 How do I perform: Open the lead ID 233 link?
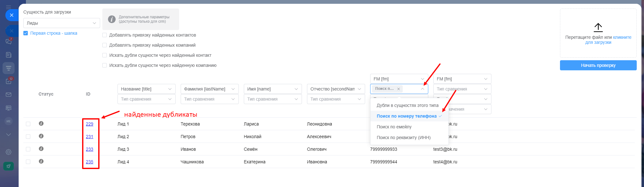click(89, 149)
